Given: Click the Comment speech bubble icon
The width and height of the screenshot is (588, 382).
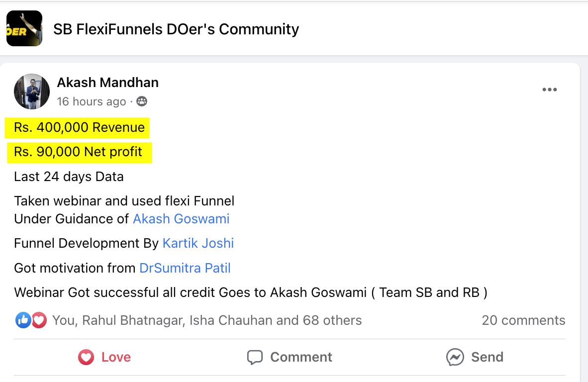Looking at the screenshot, I should [255, 357].
